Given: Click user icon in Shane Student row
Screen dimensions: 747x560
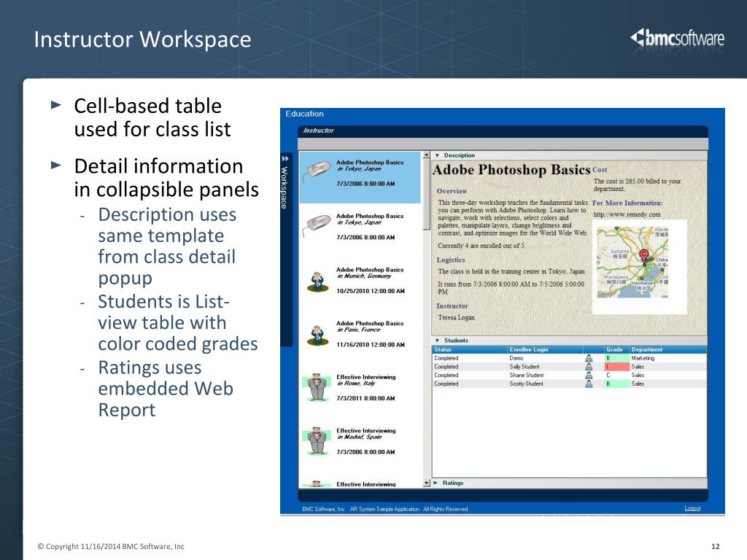Looking at the screenshot, I should click(x=589, y=376).
